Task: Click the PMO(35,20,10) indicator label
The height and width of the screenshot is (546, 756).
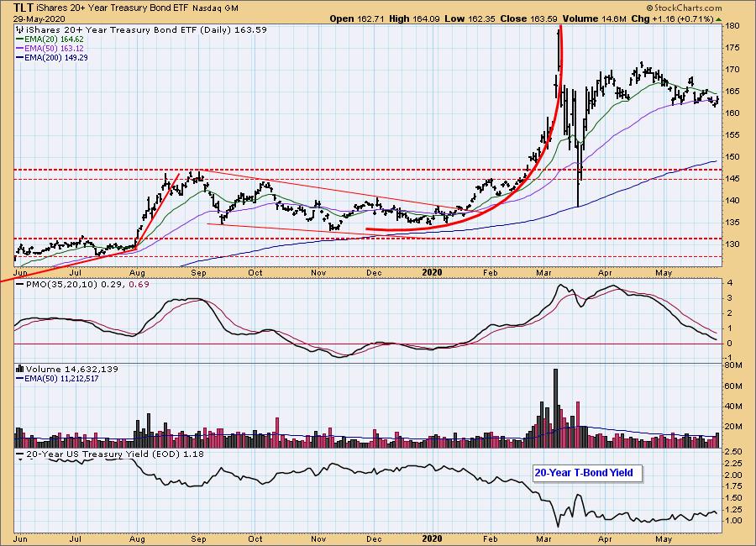Action: point(60,285)
